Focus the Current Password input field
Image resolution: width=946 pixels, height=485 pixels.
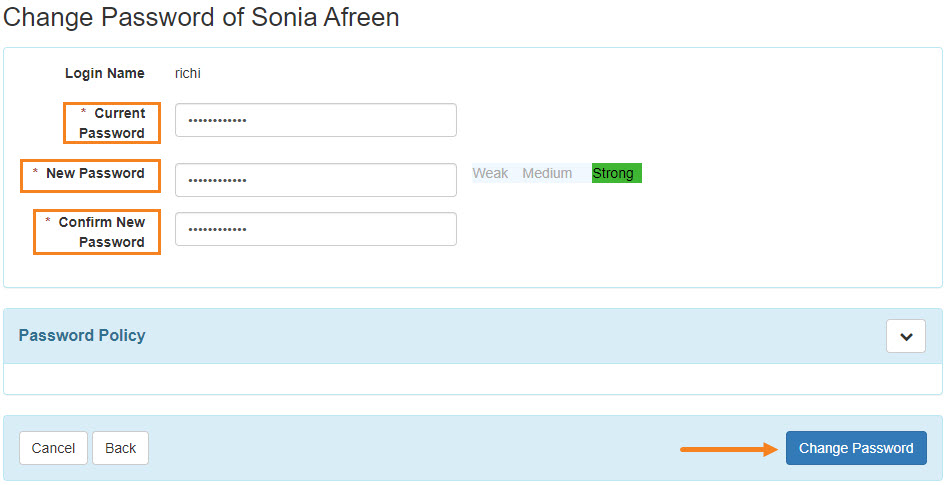click(x=315, y=120)
